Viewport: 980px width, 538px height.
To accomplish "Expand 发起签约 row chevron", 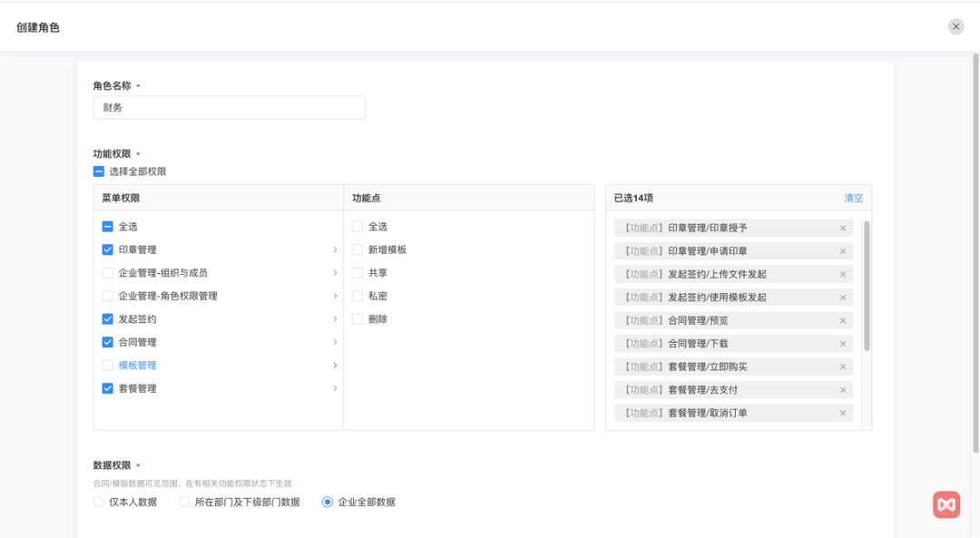I will (335, 318).
